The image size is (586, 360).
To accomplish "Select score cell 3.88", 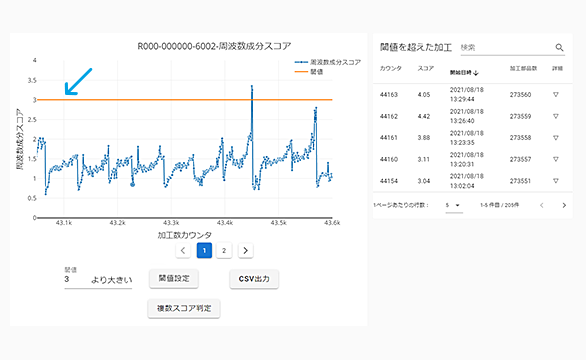I will (424, 138).
